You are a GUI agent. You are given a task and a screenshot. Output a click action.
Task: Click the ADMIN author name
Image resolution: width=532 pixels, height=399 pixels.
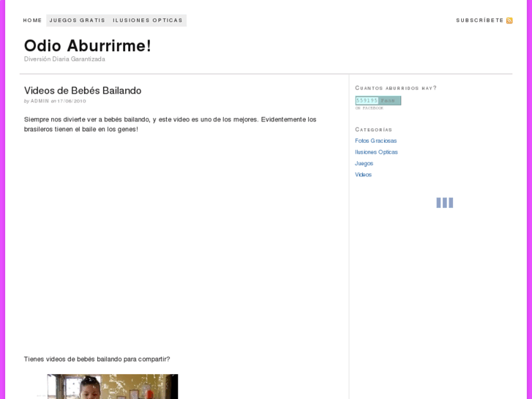[40, 101]
